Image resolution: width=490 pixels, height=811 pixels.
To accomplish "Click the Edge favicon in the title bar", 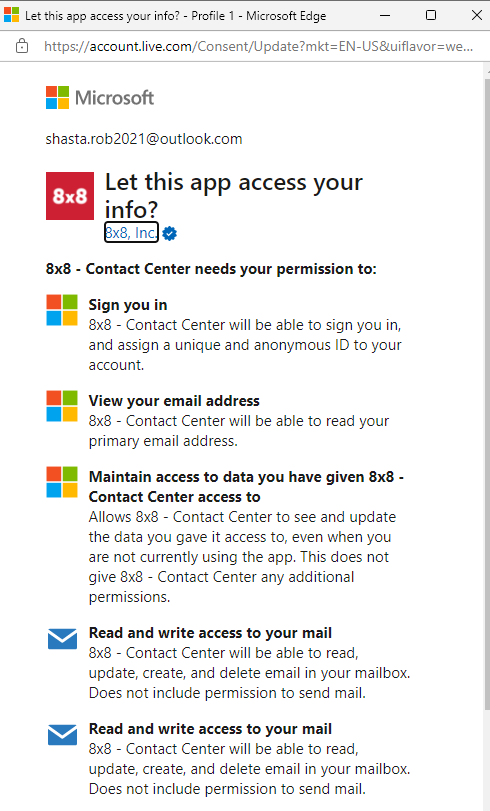I will (11, 15).
